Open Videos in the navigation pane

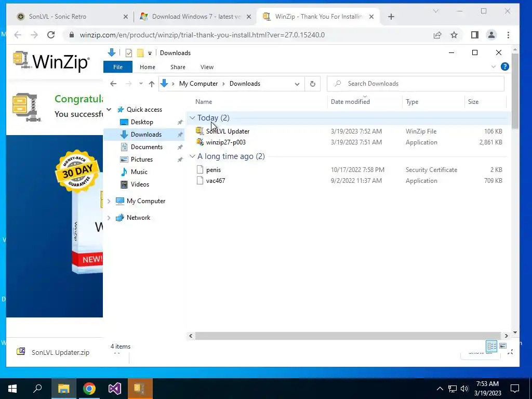(140, 184)
